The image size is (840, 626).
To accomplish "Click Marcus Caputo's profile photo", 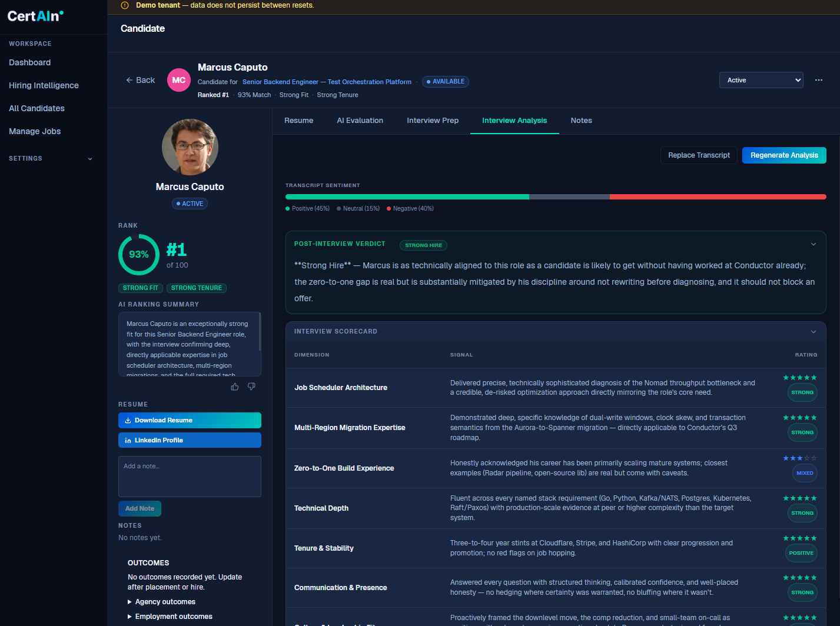I will pos(190,147).
